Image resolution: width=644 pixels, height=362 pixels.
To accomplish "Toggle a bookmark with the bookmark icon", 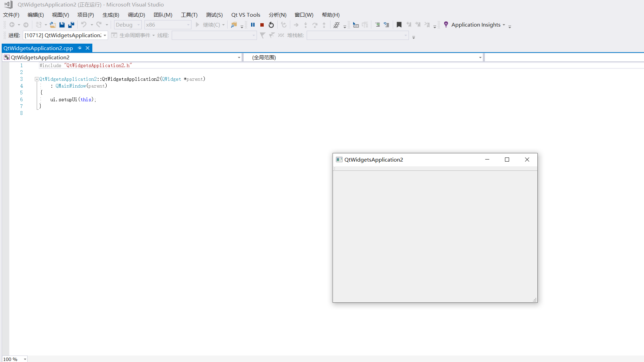I will pyautogui.click(x=399, y=25).
